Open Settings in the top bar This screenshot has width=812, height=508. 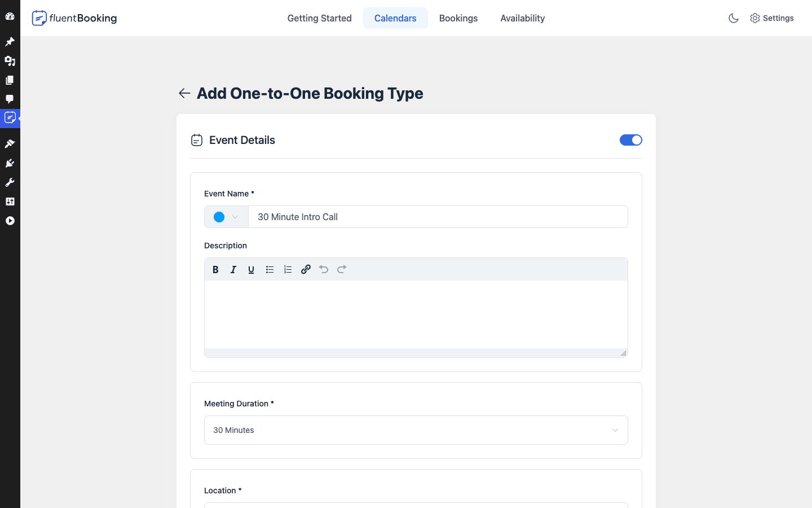pyautogui.click(x=772, y=18)
